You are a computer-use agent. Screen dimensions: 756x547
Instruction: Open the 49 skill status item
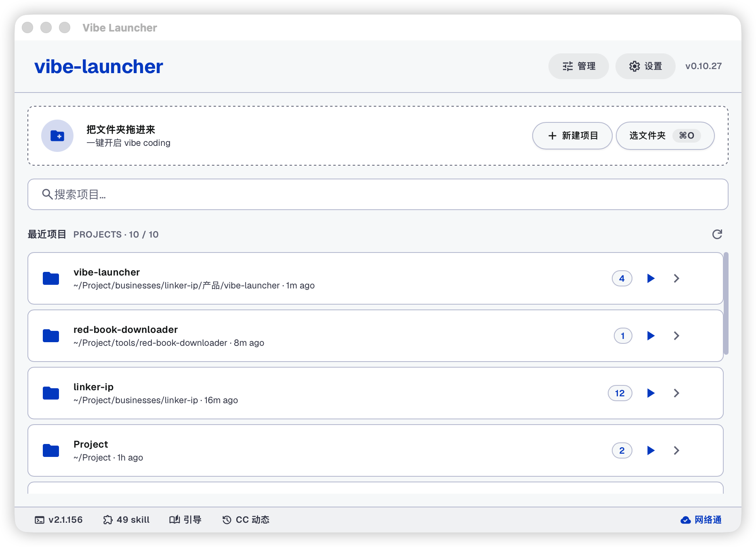coord(126,520)
